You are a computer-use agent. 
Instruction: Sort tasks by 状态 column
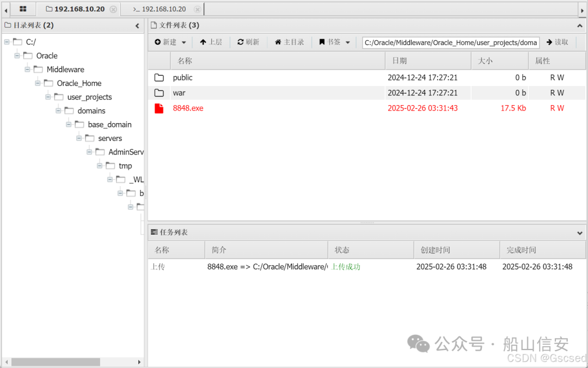pos(371,250)
